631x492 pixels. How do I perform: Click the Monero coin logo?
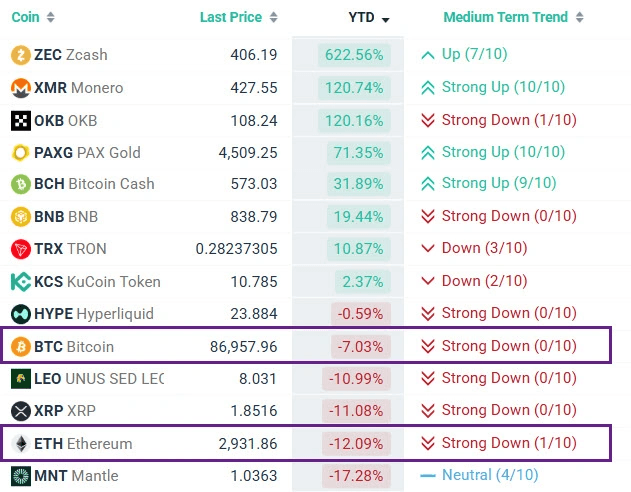point(21,88)
